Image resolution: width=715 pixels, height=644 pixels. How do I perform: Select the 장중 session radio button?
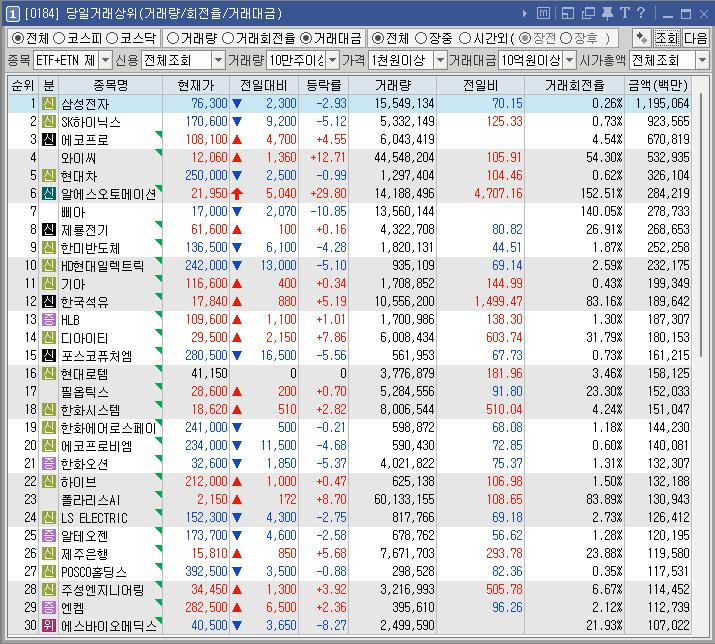click(x=421, y=38)
